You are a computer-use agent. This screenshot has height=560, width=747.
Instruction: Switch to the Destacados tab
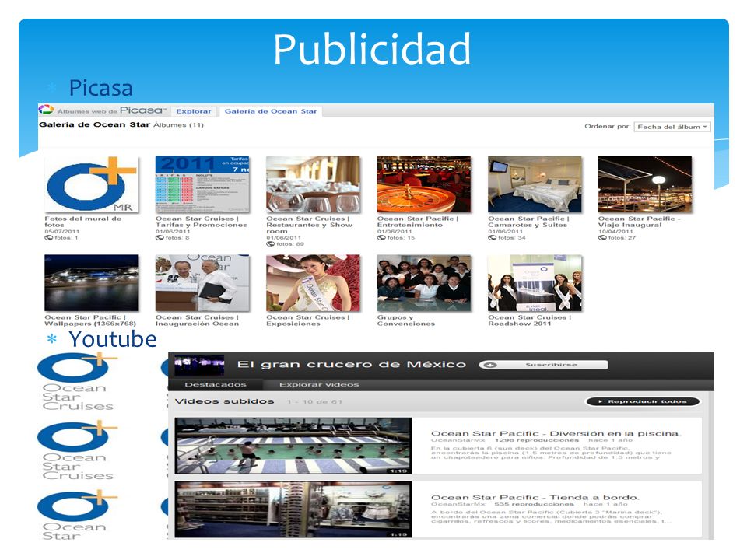pyautogui.click(x=216, y=384)
